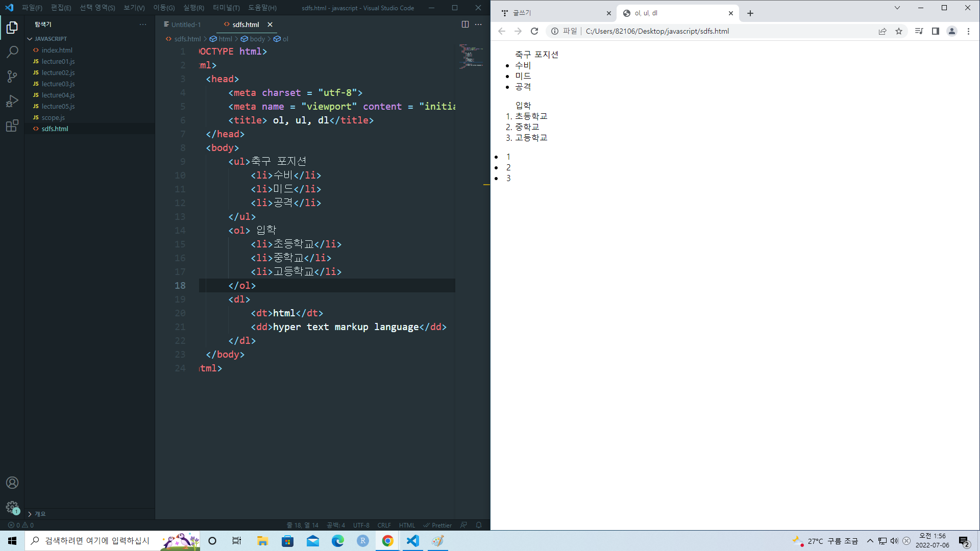Open Chrome tab search dropdown

pyautogui.click(x=897, y=8)
